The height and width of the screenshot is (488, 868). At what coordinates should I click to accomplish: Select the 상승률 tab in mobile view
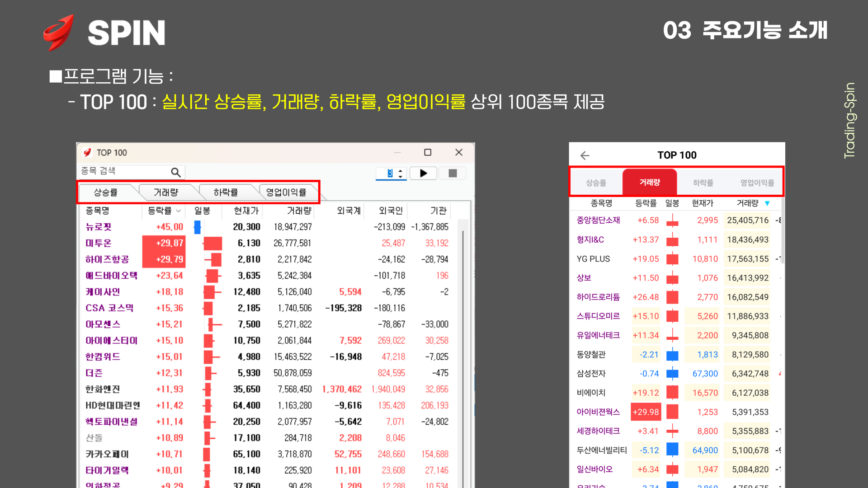(x=596, y=183)
